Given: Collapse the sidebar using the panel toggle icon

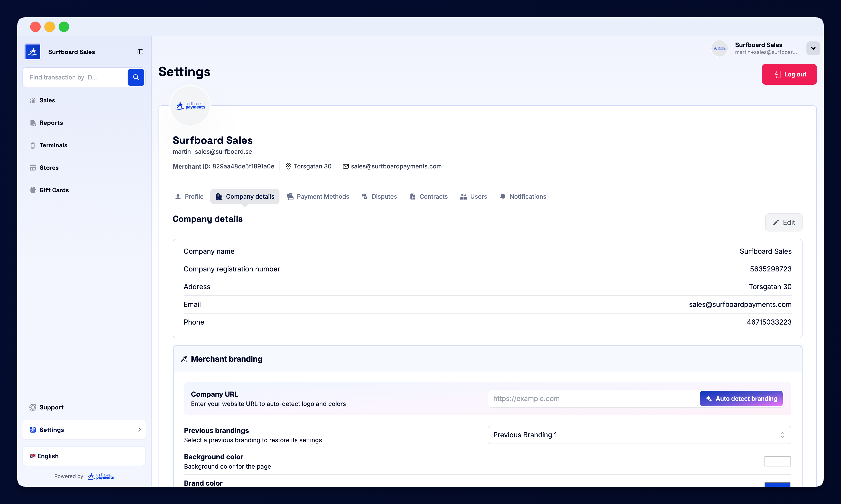Looking at the screenshot, I should click(140, 52).
